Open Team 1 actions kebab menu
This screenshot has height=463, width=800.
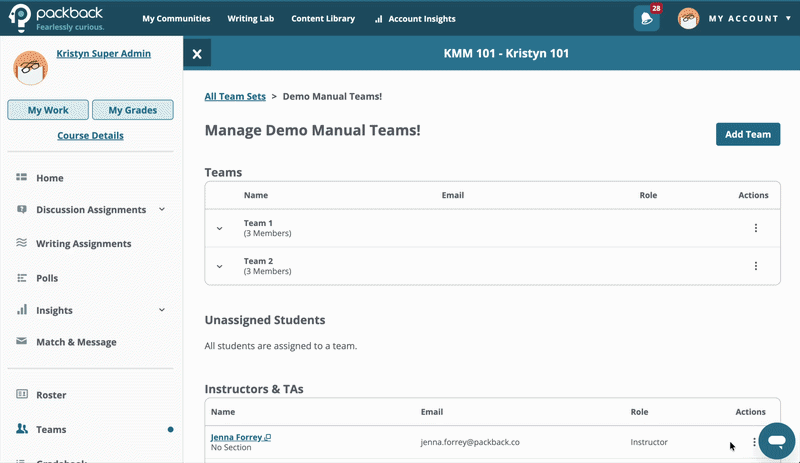click(756, 228)
